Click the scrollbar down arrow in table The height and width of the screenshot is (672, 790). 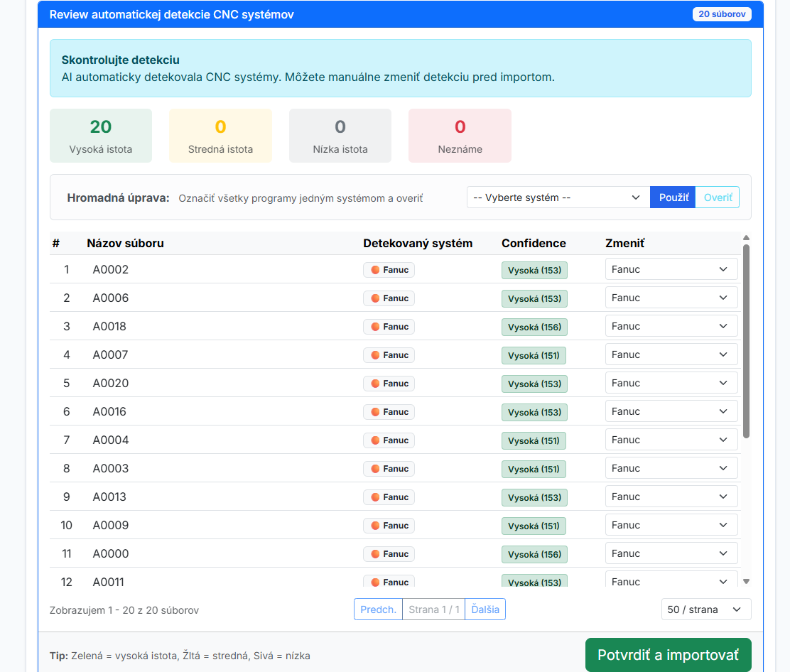click(x=746, y=581)
